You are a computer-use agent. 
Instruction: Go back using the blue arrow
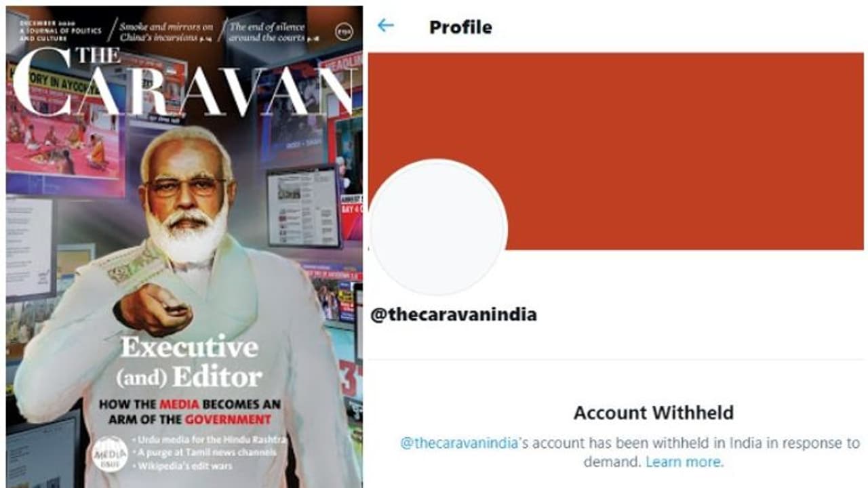point(385,26)
